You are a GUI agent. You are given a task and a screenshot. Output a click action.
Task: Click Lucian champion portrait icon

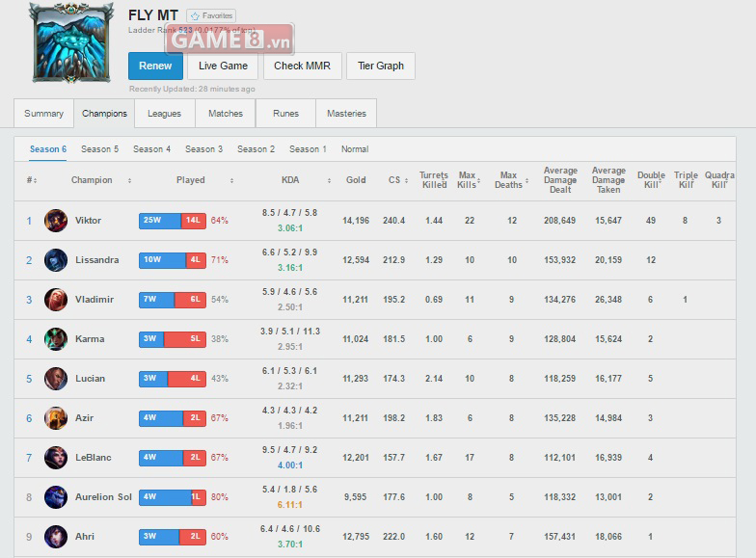(x=56, y=379)
